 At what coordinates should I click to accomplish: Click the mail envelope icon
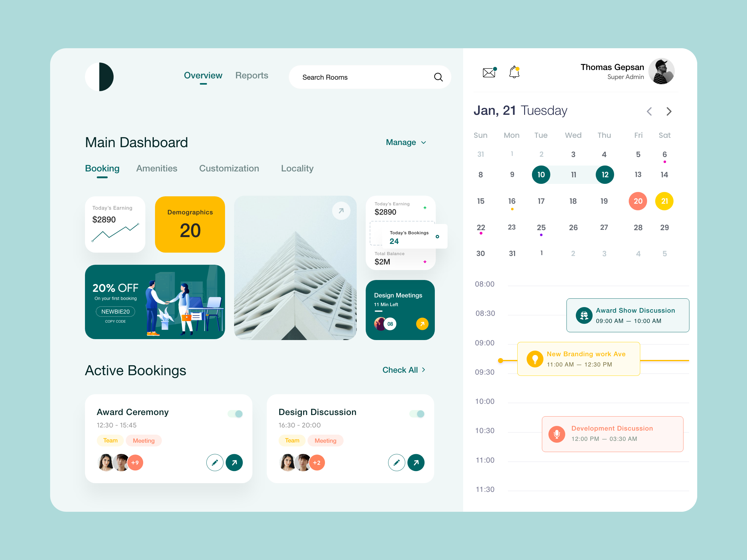(x=489, y=72)
